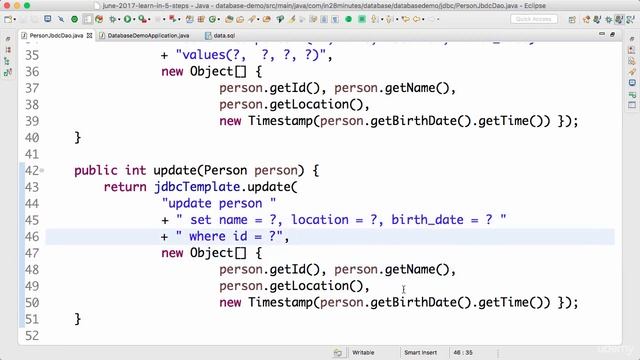Toggle the highlighted toolbar button before coverage icon
The width and height of the screenshot is (640, 360).
pos(87,19)
